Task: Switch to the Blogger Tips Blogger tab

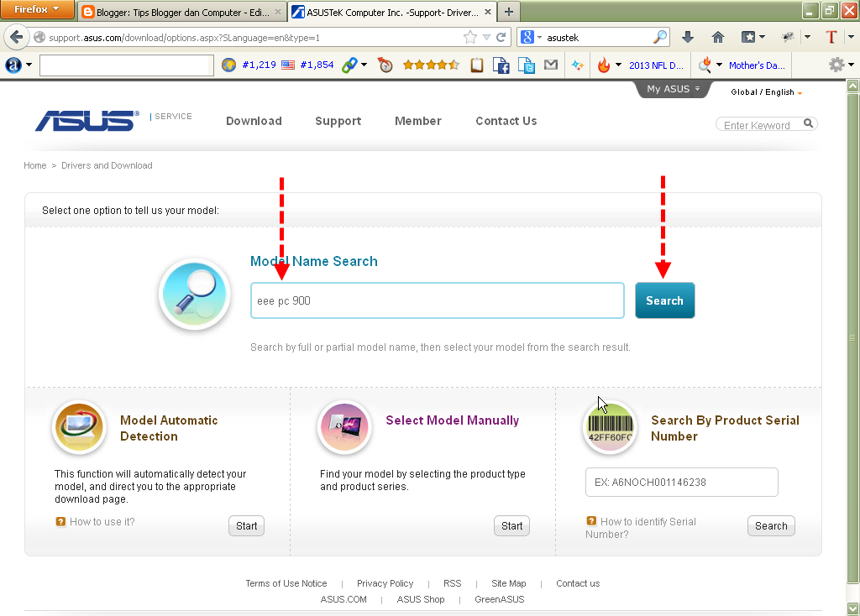Action: pyautogui.click(x=181, y=12)
